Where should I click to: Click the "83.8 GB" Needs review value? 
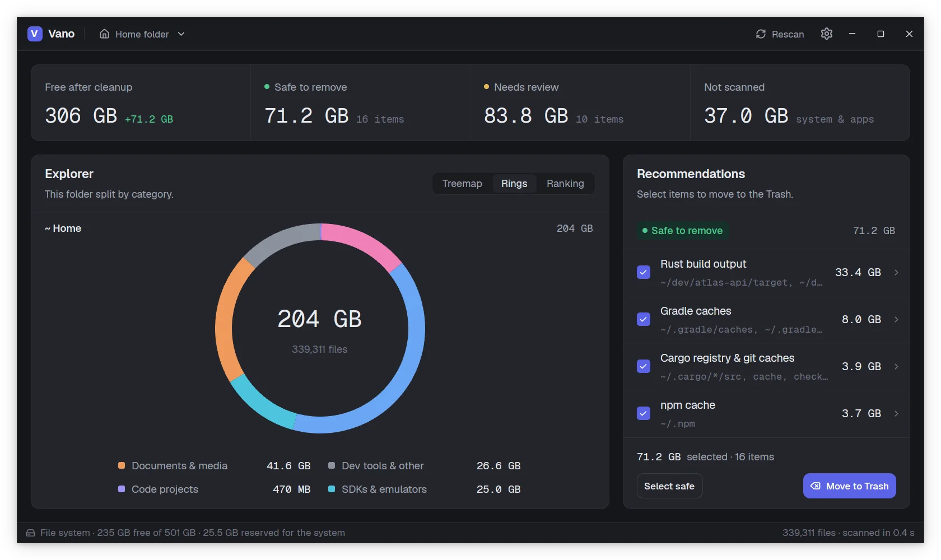pos(526,116)
